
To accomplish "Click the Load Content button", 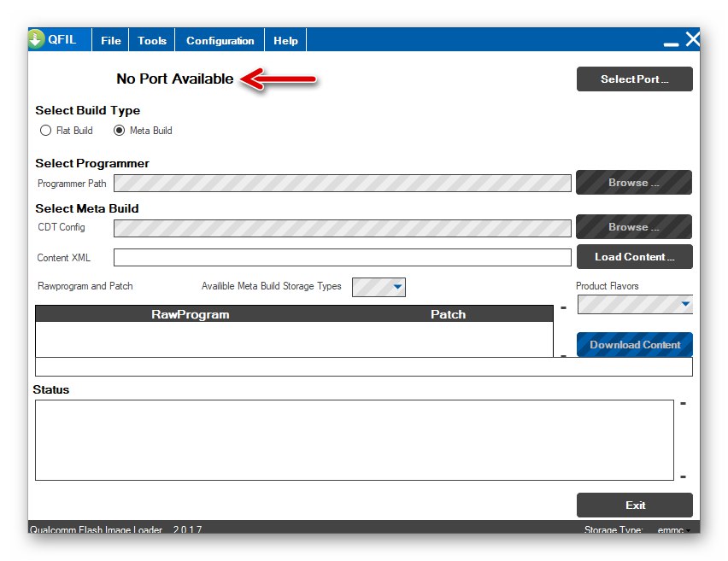I will [634, 257].
